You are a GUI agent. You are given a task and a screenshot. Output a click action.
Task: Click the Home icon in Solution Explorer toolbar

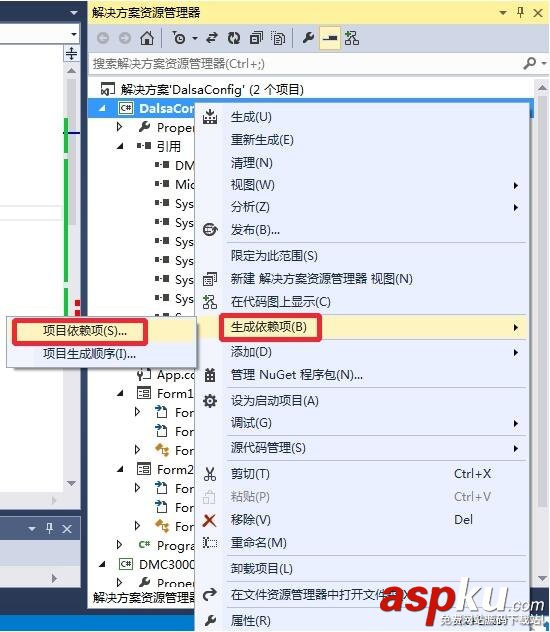click(x=147, y=38)
